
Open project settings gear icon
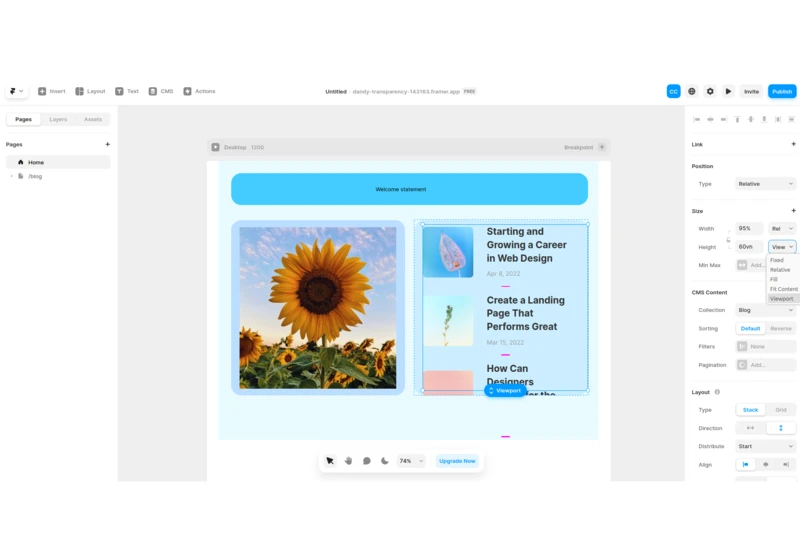[710, 91]
